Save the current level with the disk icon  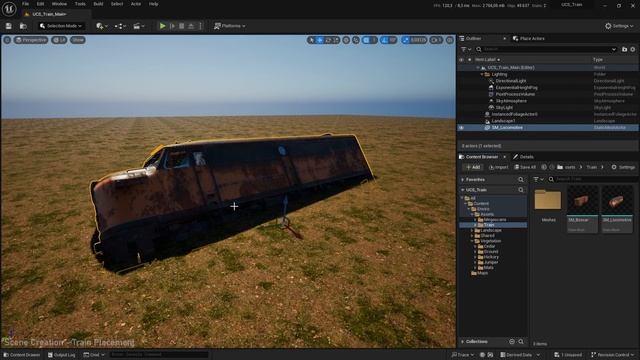tap(9, 26)
